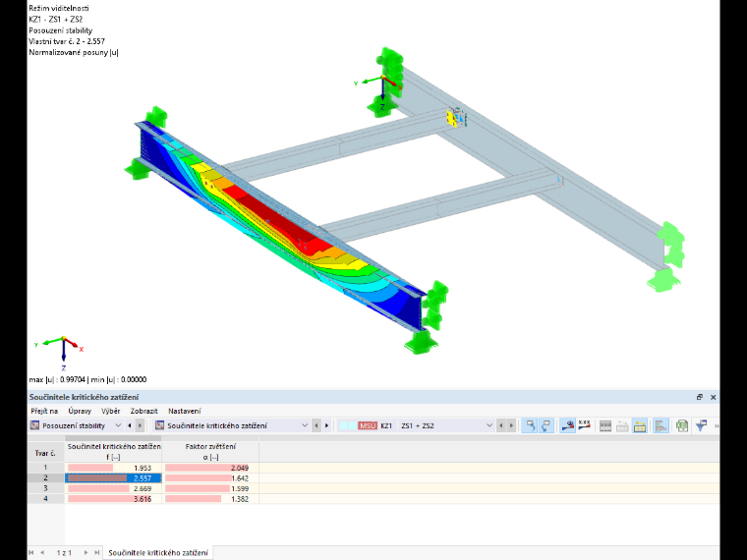
Task: Go to first table page
Action: coord(31,553)
